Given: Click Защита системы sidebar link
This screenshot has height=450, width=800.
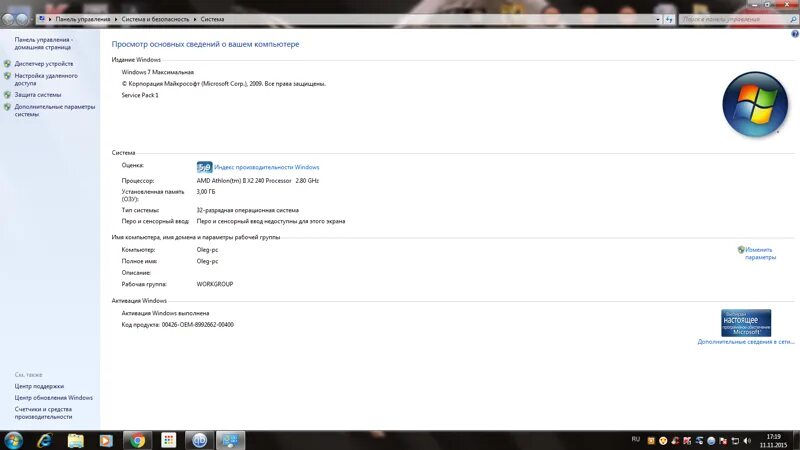Looking at the screenshot, I should [x=38, y=95].
